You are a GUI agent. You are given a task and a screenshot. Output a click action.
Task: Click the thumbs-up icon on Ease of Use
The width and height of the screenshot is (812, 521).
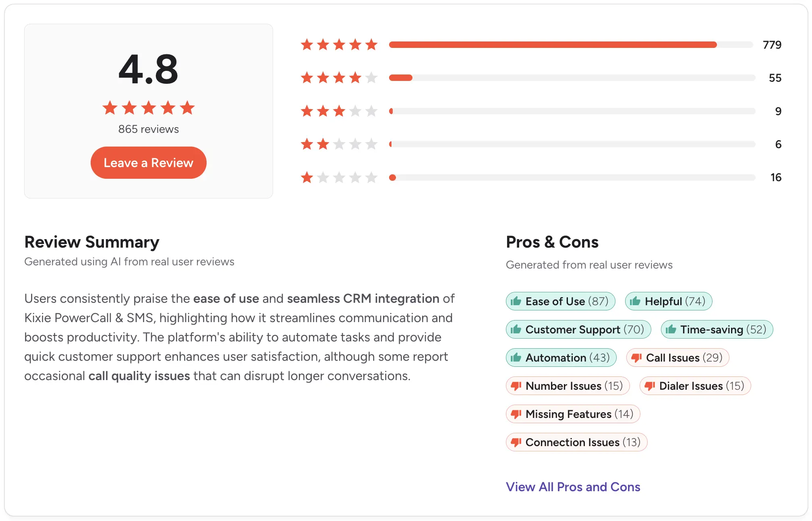pos(516,301)
